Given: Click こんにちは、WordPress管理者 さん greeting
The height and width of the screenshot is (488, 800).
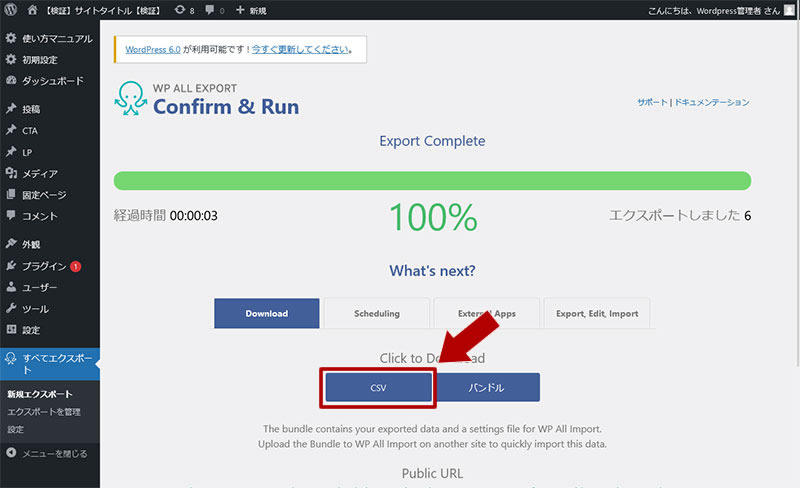Looking at the screenshot, I should pos(714,10).
